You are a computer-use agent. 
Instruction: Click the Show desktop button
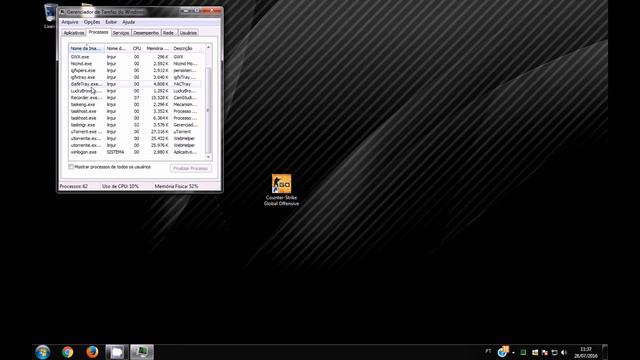coord(605,352)
